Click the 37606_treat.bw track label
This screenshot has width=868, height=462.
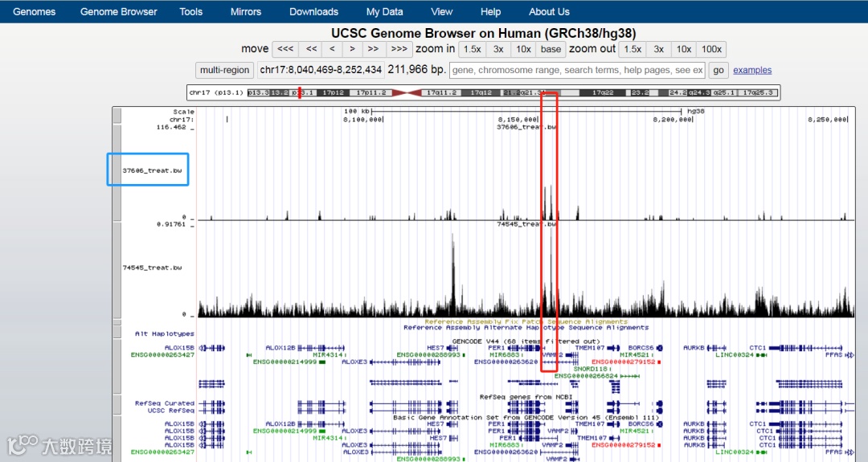pyautogui.click(x=152, y=170)
